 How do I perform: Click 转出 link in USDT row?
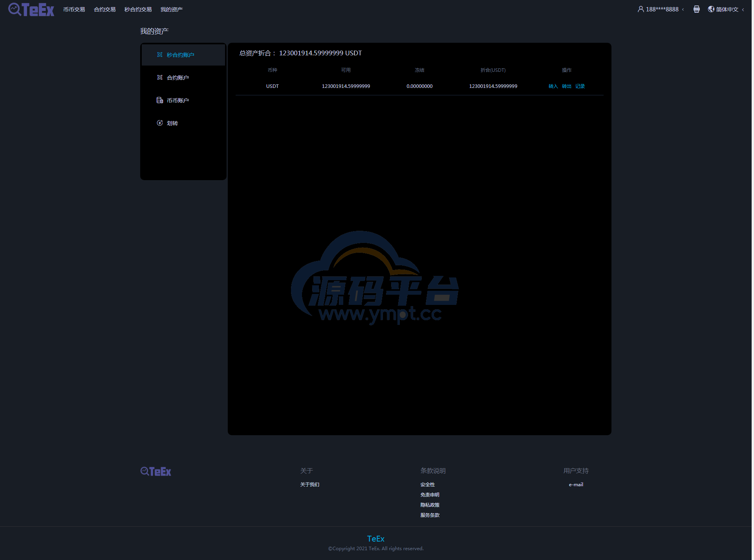coord(566,86)
